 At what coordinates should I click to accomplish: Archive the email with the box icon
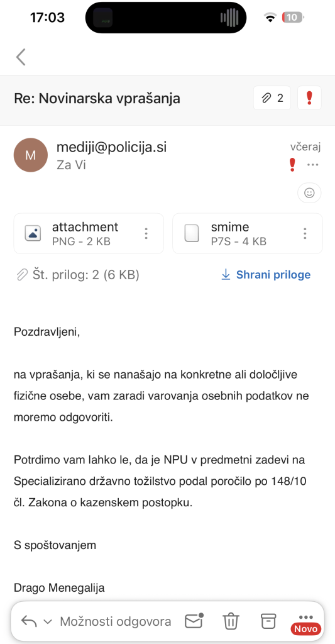268,621
